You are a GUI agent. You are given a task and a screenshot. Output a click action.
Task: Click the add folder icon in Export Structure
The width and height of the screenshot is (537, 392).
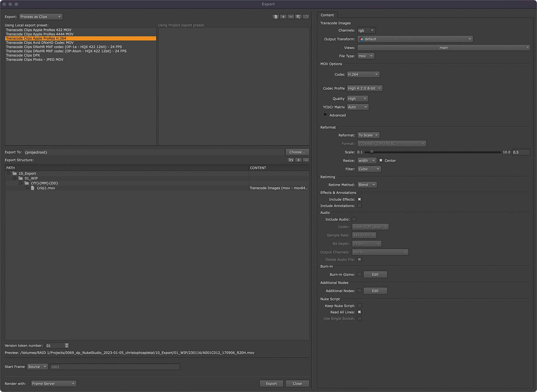pyautogui.click(x=291, y=160)
